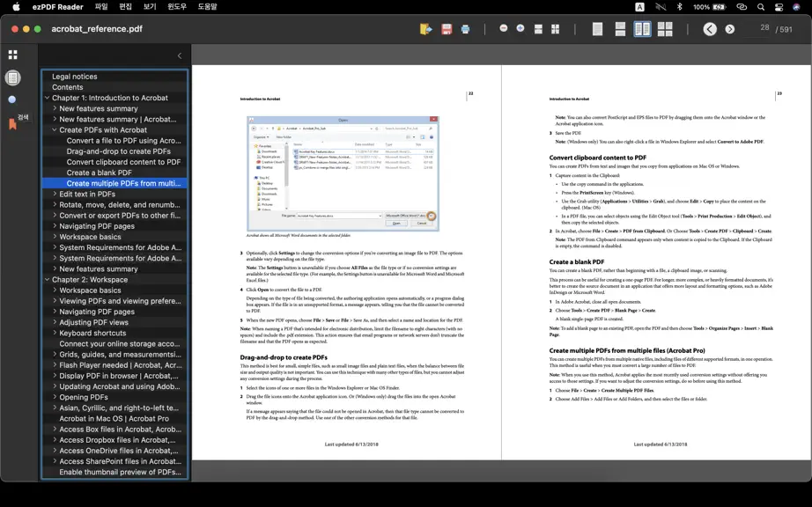This screenshot has width=812, height=507.
Task: Zoom in with the plus icon
Action: 520,28
